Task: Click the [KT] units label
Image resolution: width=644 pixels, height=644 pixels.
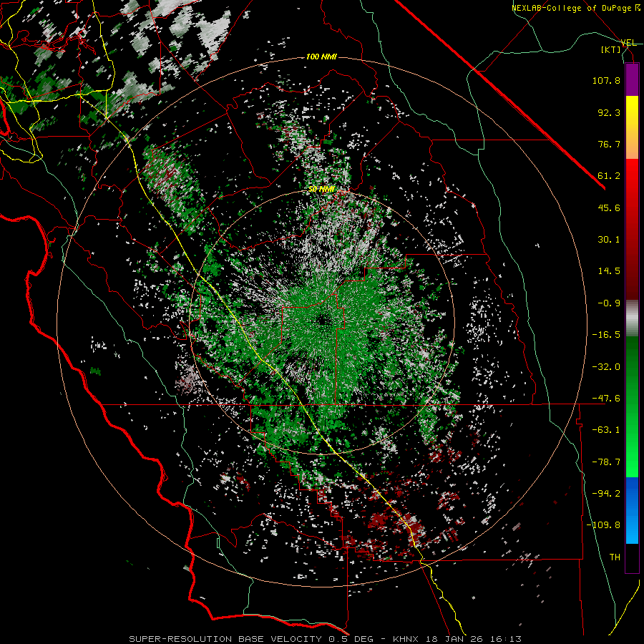Action: 611,49
